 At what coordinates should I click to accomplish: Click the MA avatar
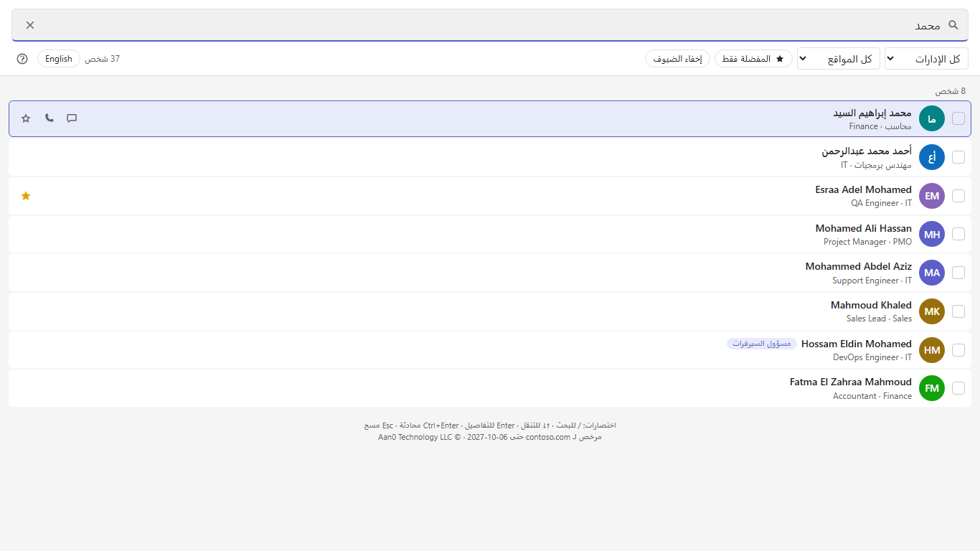[932, 273]
